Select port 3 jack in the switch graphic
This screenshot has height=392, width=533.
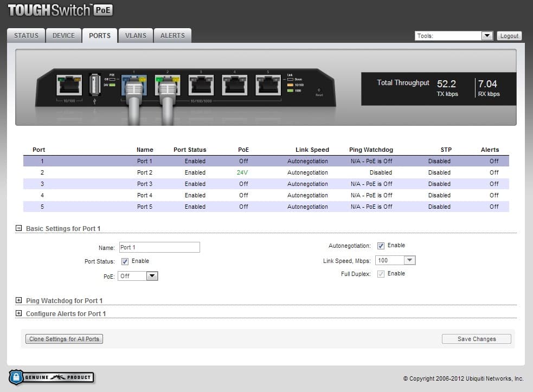coord(201,85)
